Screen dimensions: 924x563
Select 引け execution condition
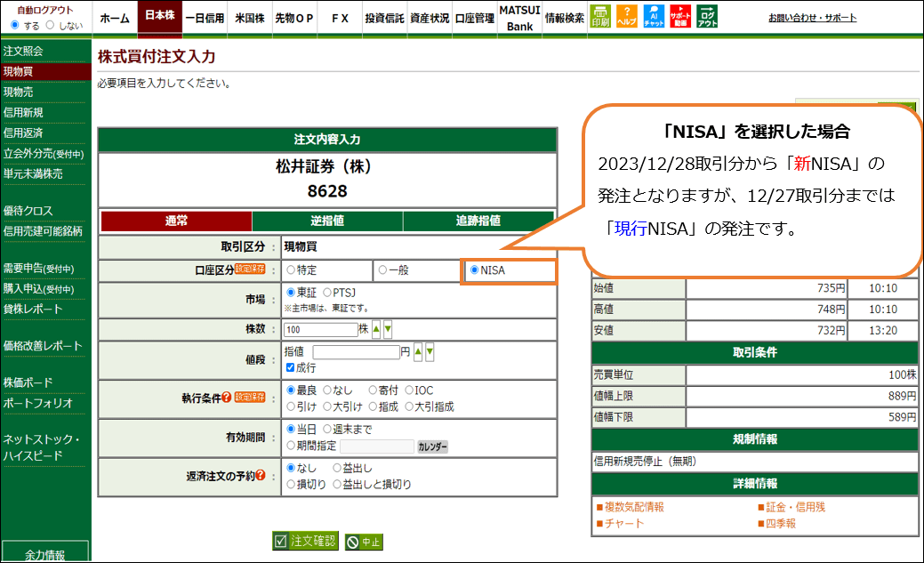pyautogui.click(x=291, y=406)
